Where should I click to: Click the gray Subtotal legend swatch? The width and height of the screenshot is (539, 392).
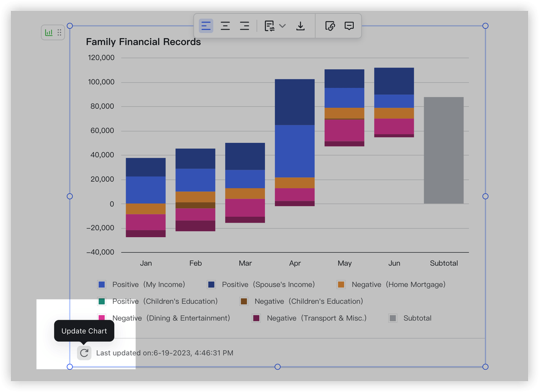pos(393,318)
